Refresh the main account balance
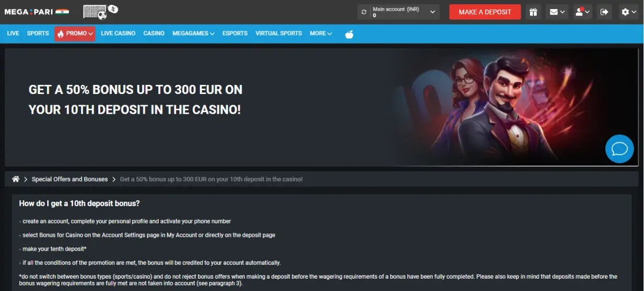This screenshot has height=291, width=644. (x=364, y=12)
